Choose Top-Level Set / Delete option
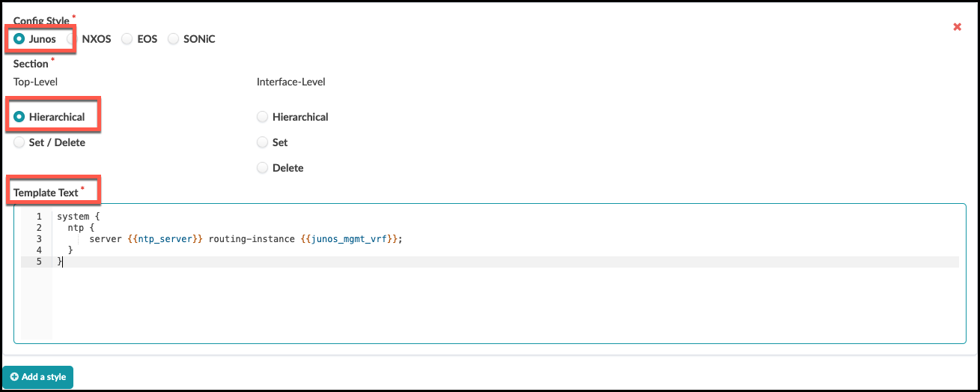Viewport: 980px width, 392px height. 19,142
